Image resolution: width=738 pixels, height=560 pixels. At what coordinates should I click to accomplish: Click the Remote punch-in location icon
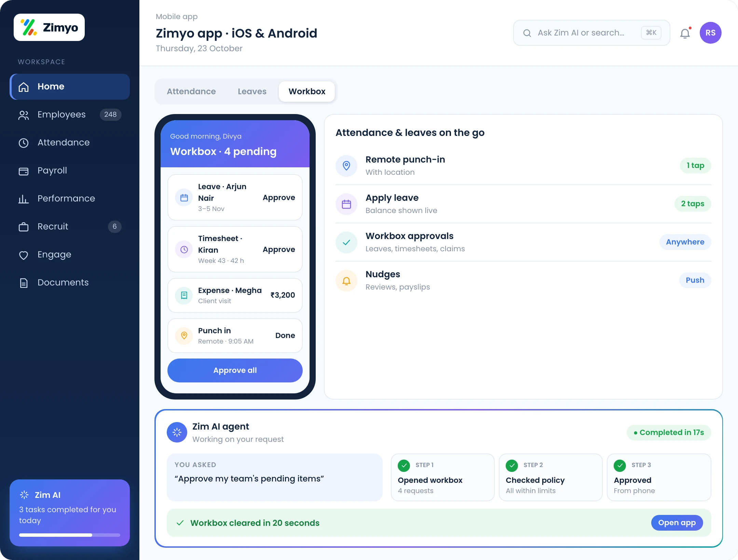click(x=346, y=166)
